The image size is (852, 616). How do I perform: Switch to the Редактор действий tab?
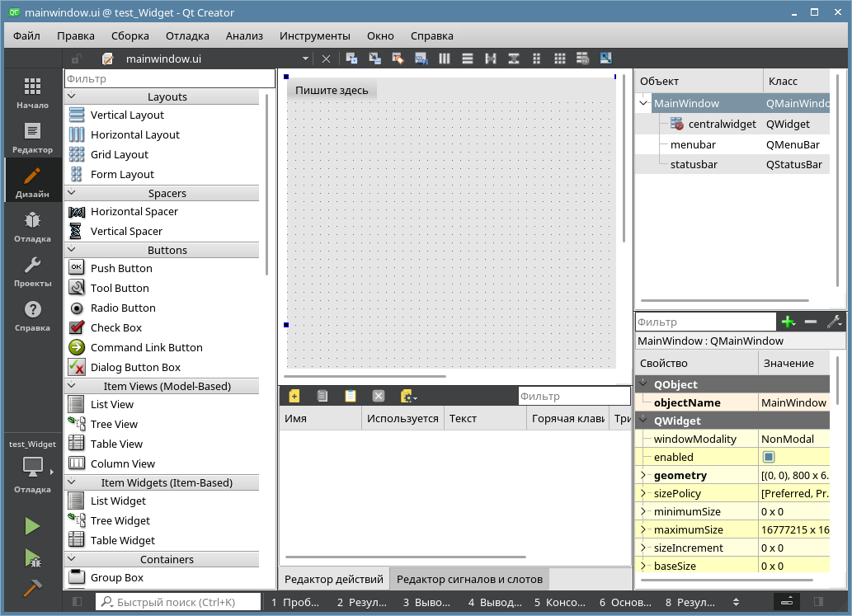[333, 579]
